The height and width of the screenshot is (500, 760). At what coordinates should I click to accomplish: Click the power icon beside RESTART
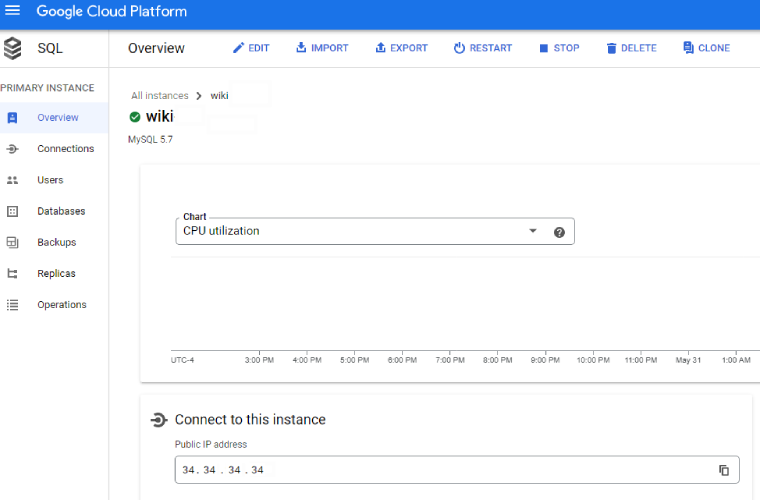point(459,48)
